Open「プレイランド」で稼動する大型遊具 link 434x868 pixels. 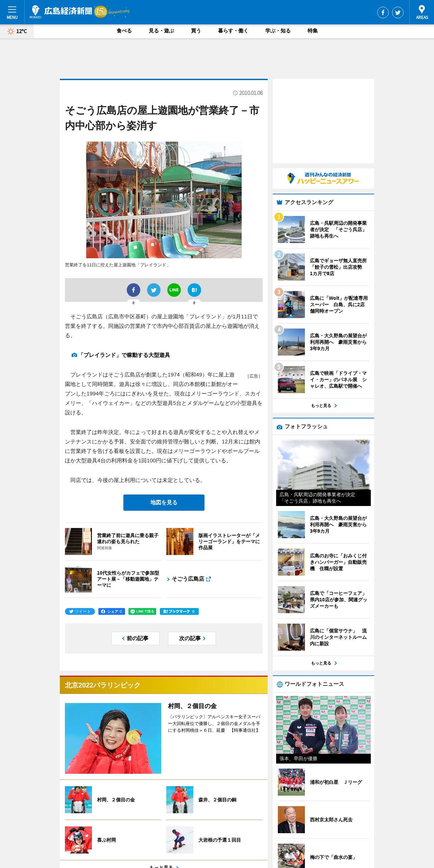pyautogui.click(x=125, y=355)
